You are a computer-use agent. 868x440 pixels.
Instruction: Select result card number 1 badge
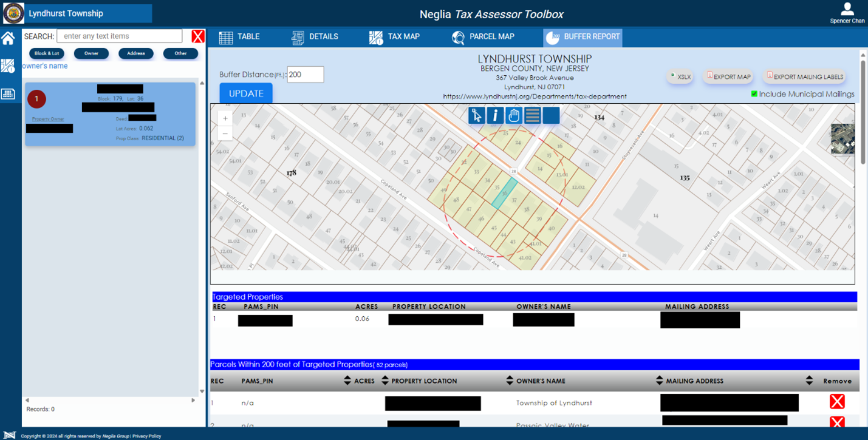click(x=36, y=99)
